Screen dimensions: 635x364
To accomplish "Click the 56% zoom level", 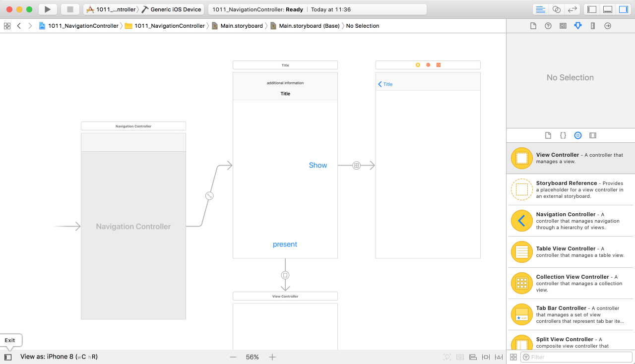I will point(253,357).
